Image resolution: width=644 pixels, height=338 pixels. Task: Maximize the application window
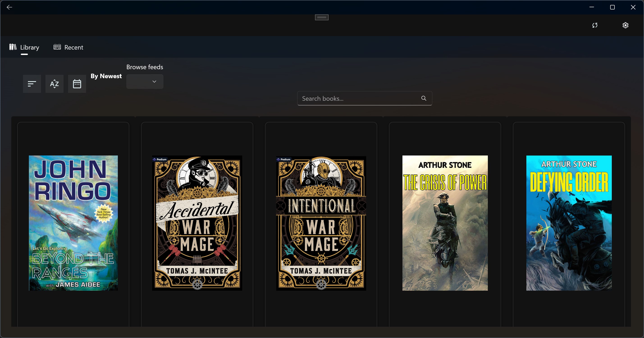(612, 7)
